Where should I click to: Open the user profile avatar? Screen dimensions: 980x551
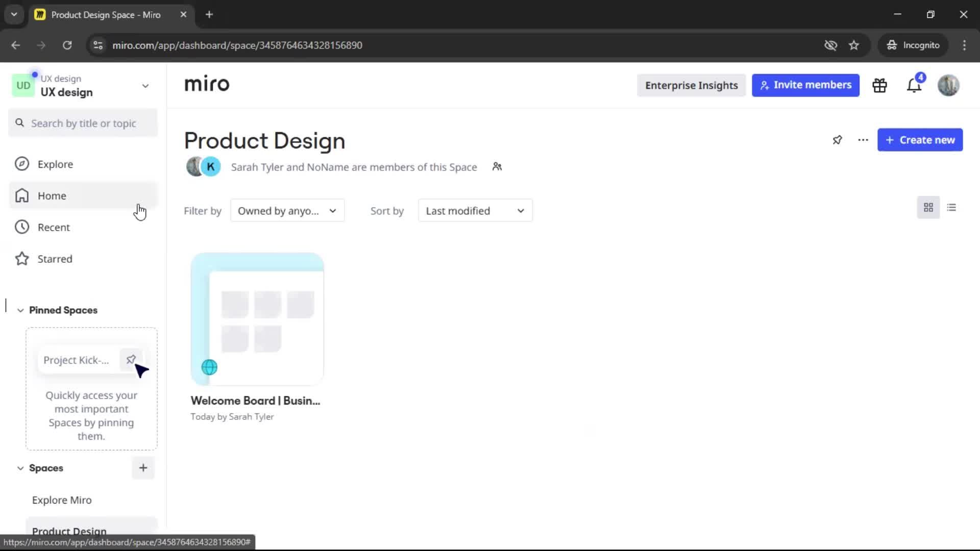[x=948, y=85]
